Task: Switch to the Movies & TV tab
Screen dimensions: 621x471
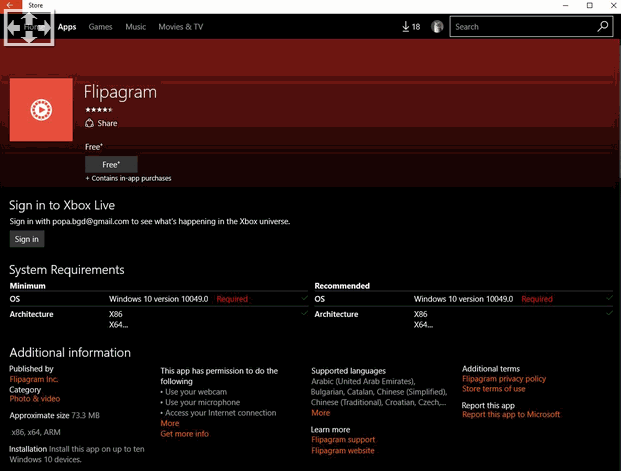Action: (x=181, y=27)
